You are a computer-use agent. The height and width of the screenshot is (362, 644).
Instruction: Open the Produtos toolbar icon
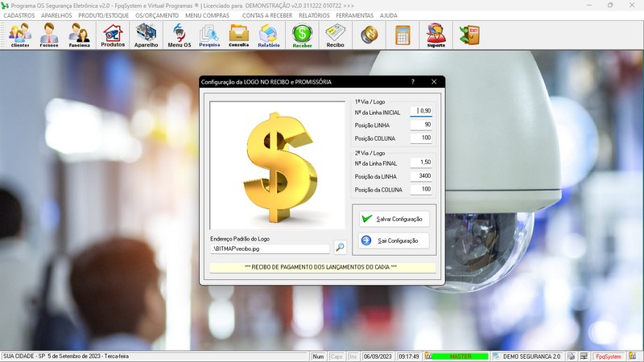click(x=113, y=35)
